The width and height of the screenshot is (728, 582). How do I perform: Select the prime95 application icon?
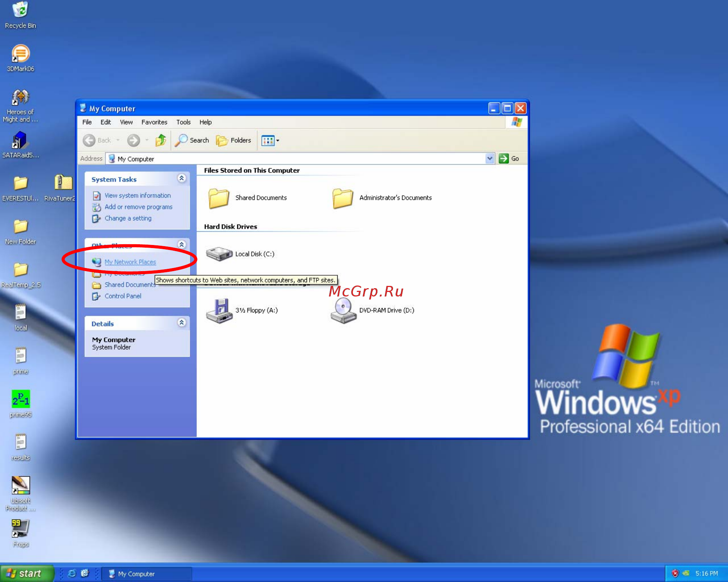click(20, 404)
